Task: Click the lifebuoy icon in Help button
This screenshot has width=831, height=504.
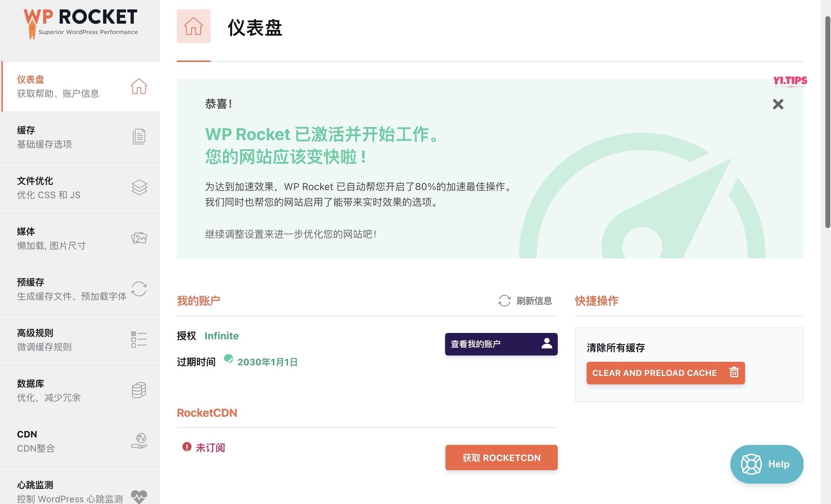Action: click(751, 464)
